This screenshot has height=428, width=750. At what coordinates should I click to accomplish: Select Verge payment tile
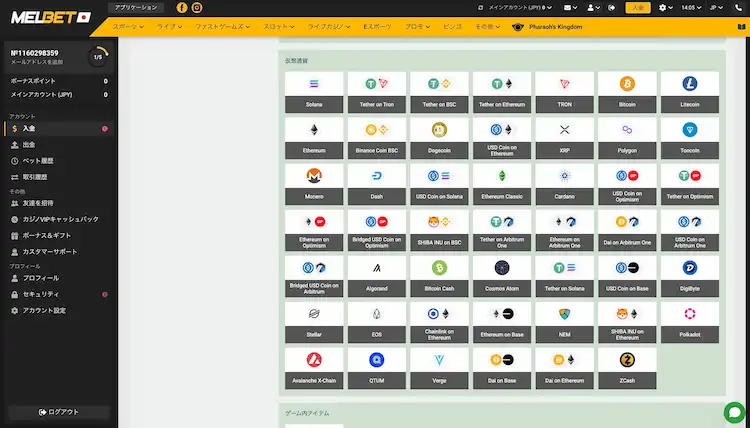(439, 368)
